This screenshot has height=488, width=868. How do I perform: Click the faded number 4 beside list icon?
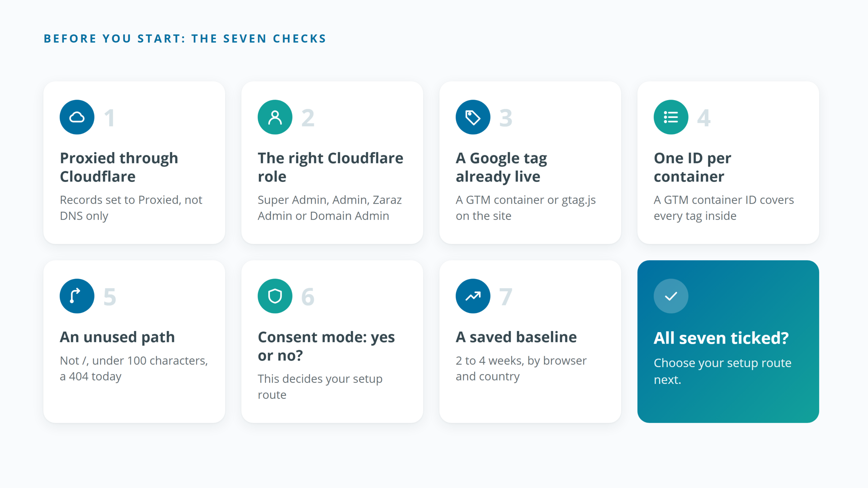pyautogui.click(x=704, y=118)
